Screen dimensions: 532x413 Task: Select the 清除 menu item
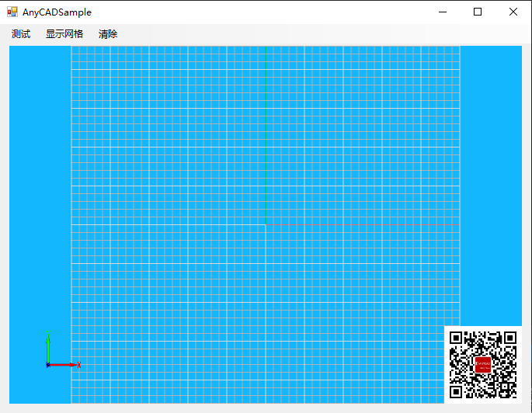[x=108, y=34]
